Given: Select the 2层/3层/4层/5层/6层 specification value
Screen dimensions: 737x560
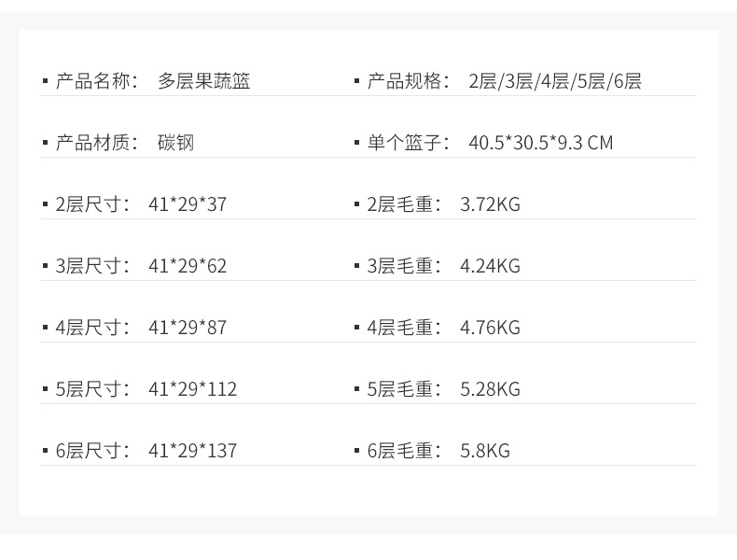Looking at the screenshot, I should click(555, 81).
